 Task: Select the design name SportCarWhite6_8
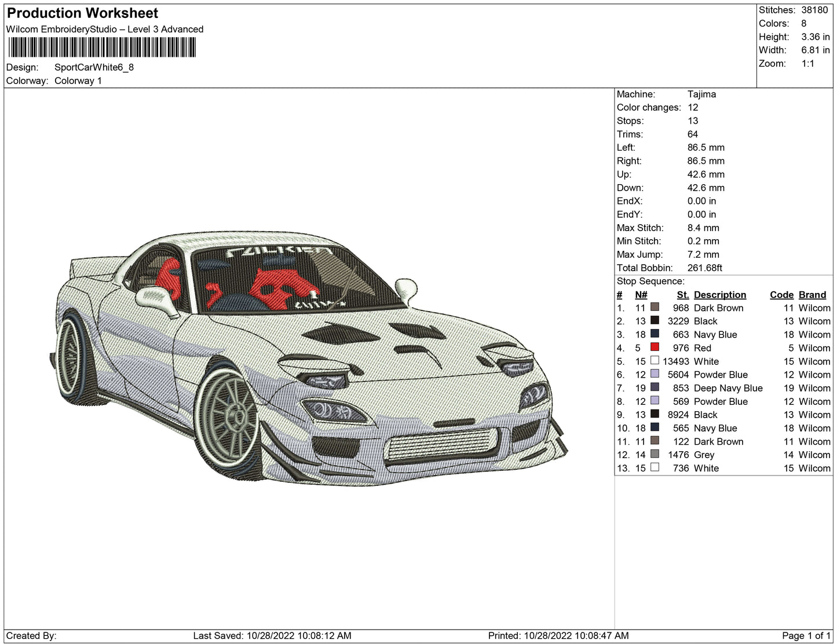click(x=94, y=67)
